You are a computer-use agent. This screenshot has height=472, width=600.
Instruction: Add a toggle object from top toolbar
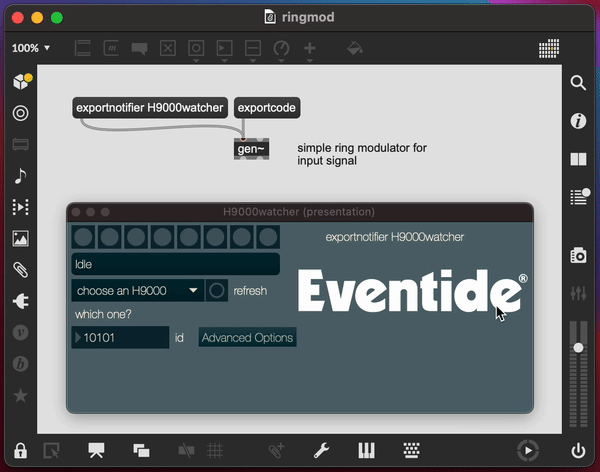click(x=168, y=48)
